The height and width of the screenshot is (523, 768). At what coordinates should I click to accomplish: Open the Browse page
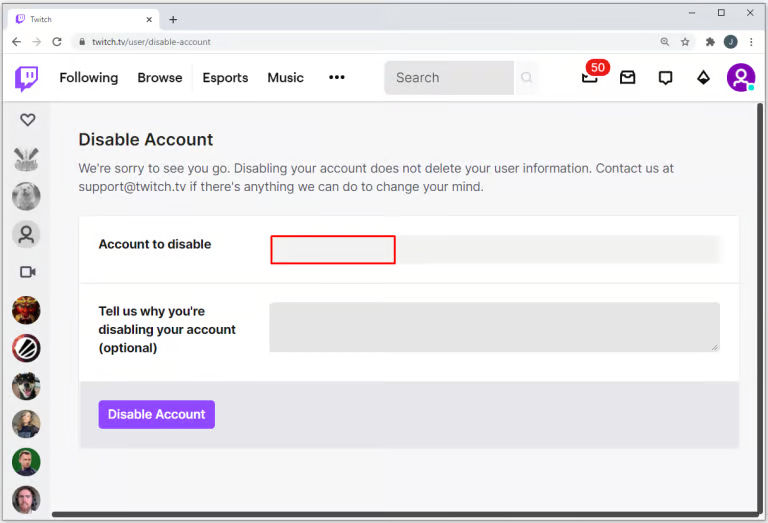(x=160, y=77)
